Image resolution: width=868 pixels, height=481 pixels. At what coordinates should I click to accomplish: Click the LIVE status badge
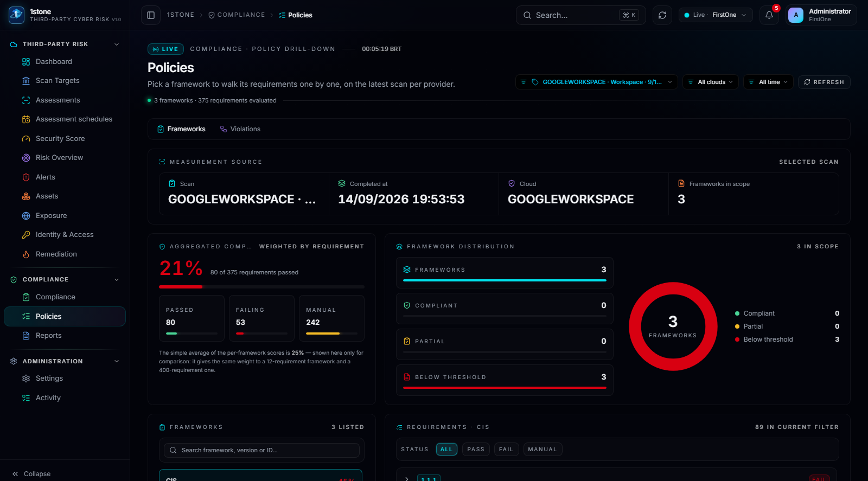pos(165,49)
